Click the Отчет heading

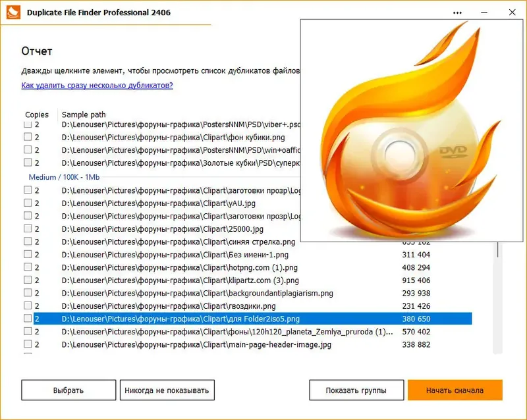coord(37,51)
